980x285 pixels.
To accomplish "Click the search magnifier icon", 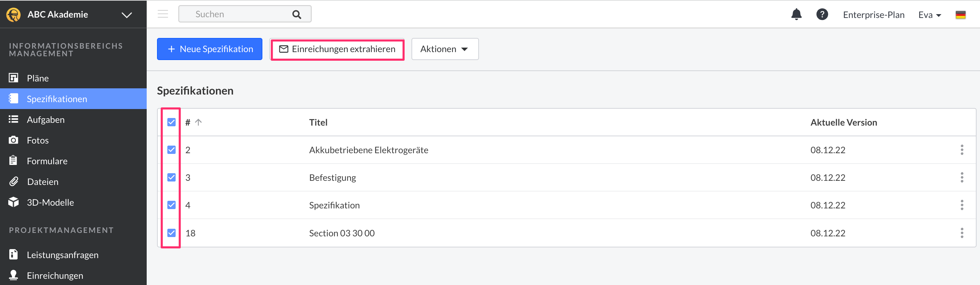I will pyautogui.click(x=296, y=14).
